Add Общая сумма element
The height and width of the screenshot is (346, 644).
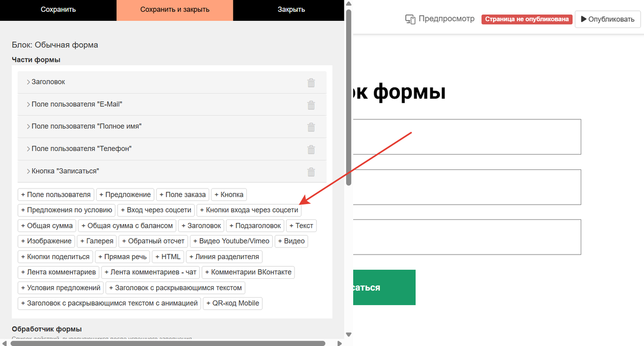pyautogui.click(x=47, y=226)
